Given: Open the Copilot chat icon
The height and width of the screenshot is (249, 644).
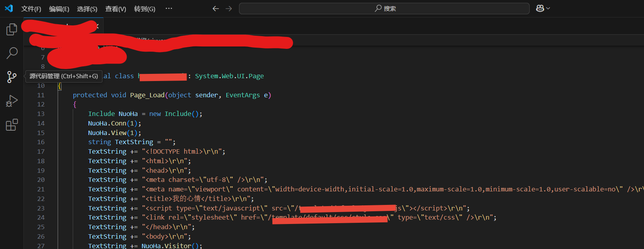Looking at the screenshot, I should (x=540, y=8).
